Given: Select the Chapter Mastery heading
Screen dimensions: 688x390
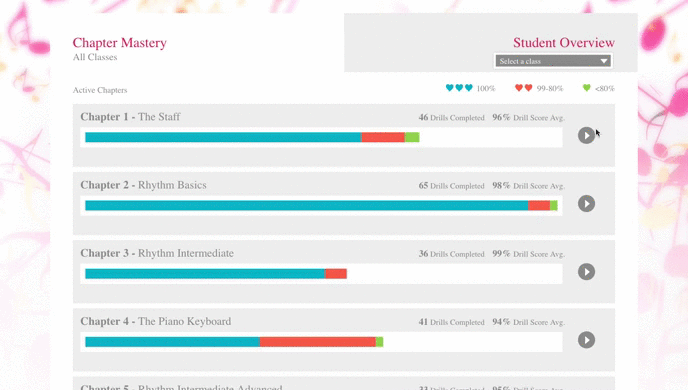Looking at the screenshot, I should click(x=119, y=43).
